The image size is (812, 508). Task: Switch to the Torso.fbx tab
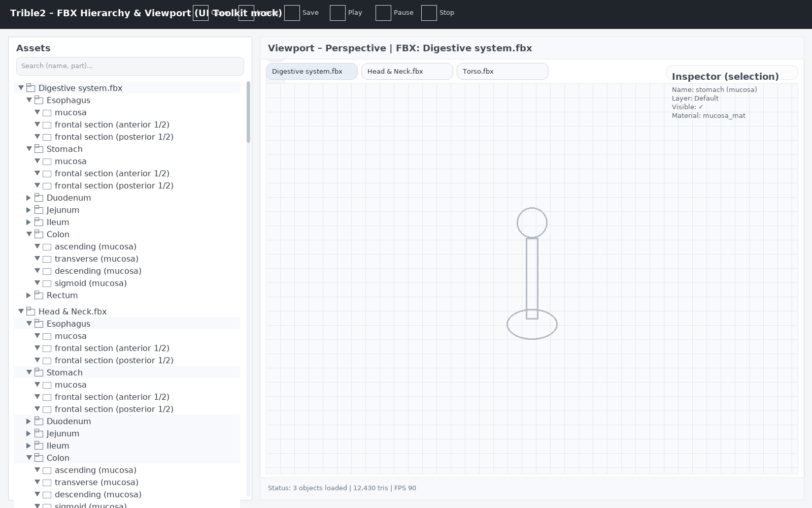(x=502, y=71)
